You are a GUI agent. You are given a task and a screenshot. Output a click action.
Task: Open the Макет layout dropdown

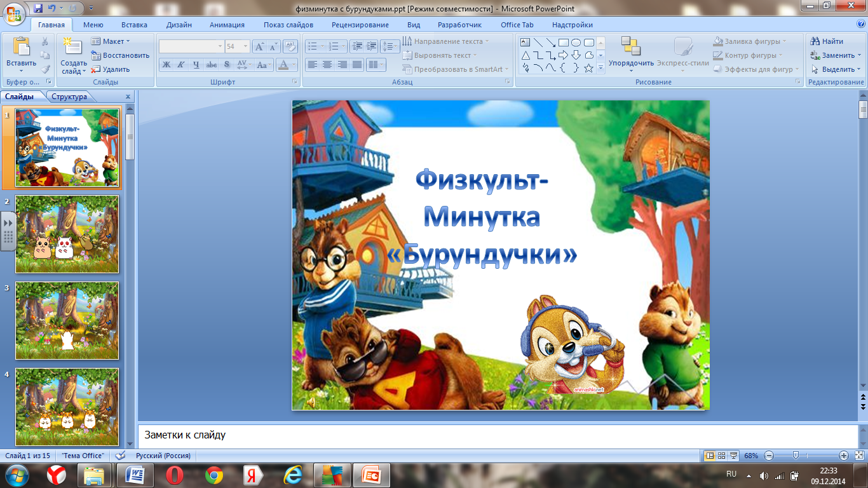pyautogui.click(x=111, y=41)
